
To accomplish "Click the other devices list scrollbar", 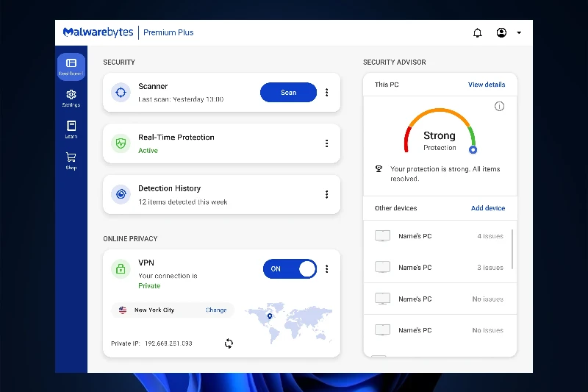I will 512,249.
